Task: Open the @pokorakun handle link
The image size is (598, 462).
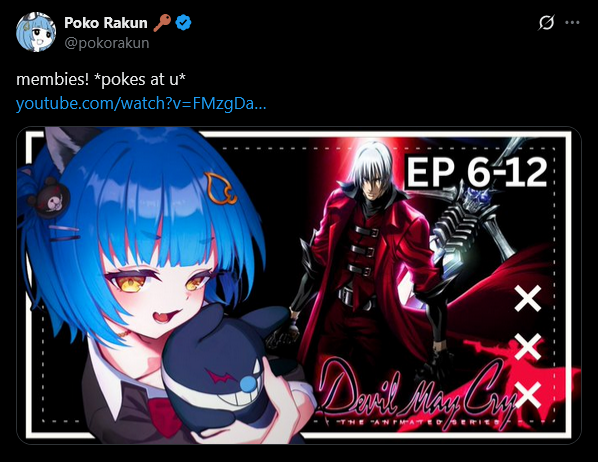Action: point(107,43)
